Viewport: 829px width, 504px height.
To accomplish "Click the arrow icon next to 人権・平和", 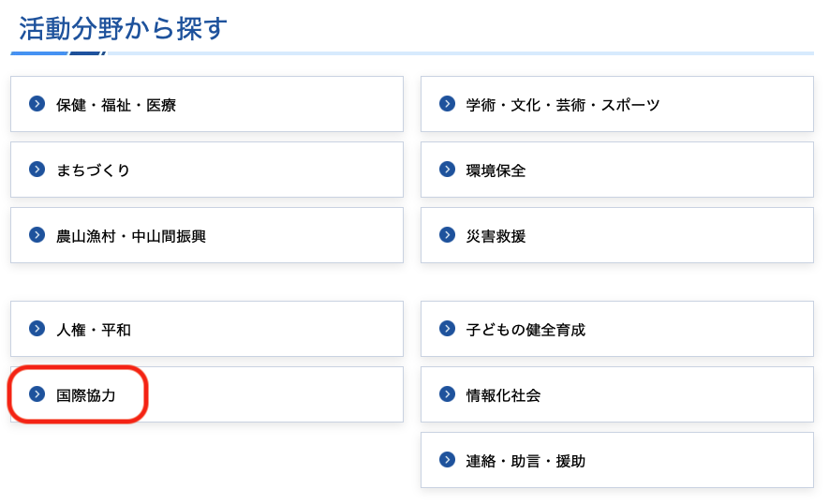I will click(37, 329).
